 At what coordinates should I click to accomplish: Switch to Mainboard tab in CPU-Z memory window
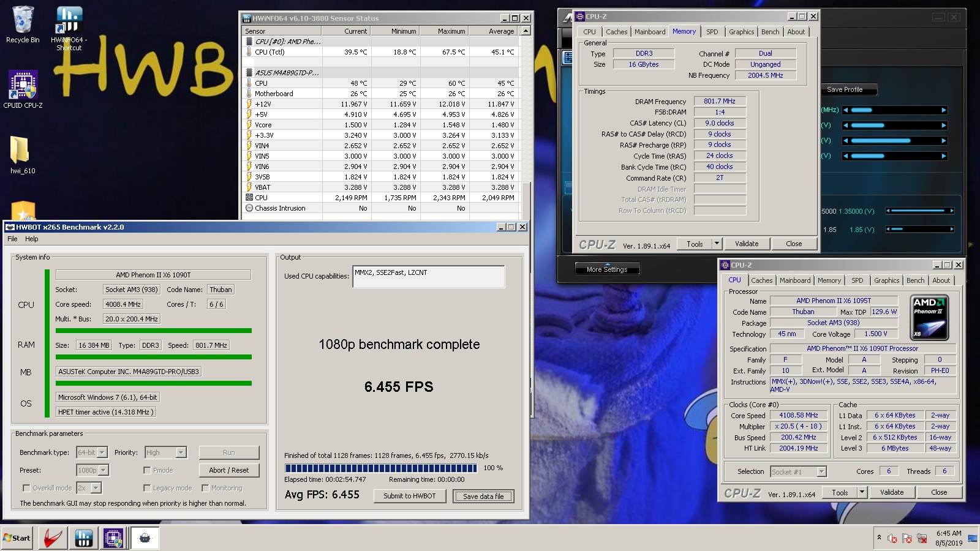(650, 32)
